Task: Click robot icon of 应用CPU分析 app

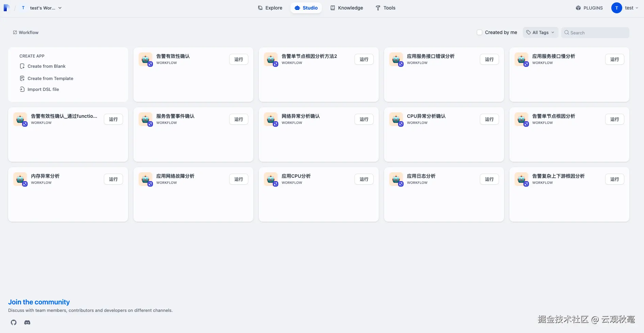Action: tap(271, 179)
